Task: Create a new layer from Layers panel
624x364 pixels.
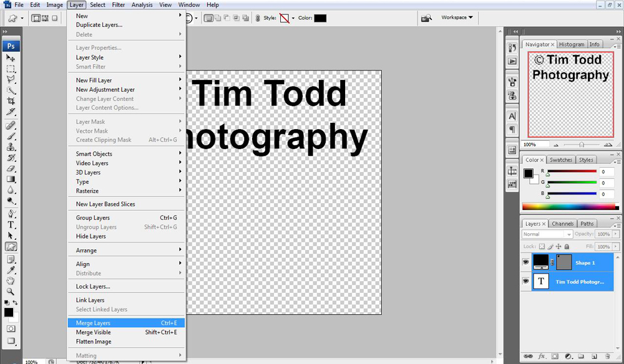Action: (x=594, y=356)
